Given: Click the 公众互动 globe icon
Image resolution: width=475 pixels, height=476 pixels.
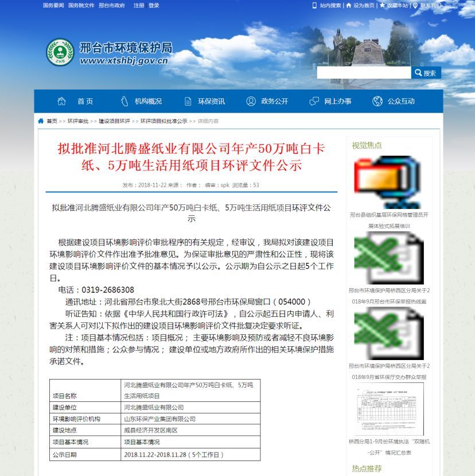Looking at the screenshot, I should pos(377,101).
